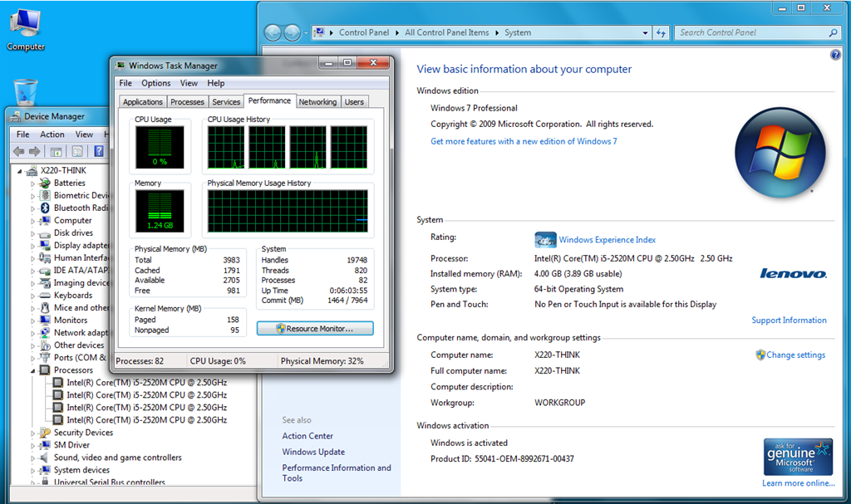
Task: Click the Biometric Devices icon in device tree
Action: pos(45,195)
